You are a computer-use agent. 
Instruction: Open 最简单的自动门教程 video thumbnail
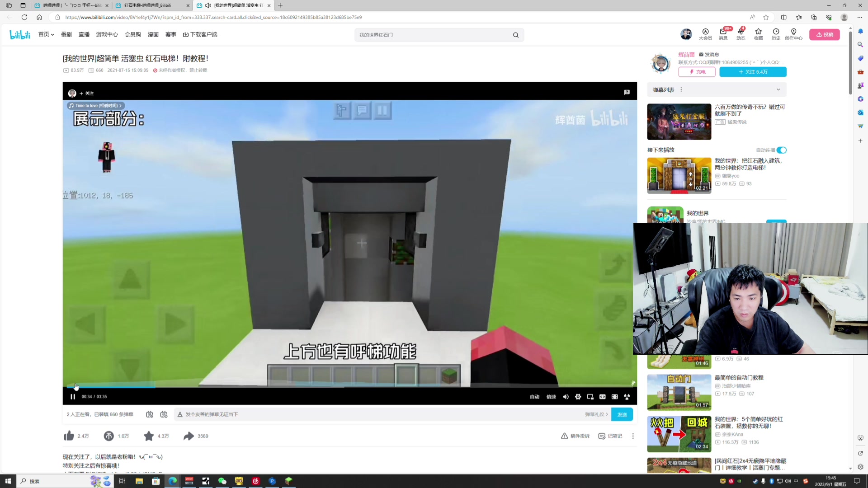(679, 392)
